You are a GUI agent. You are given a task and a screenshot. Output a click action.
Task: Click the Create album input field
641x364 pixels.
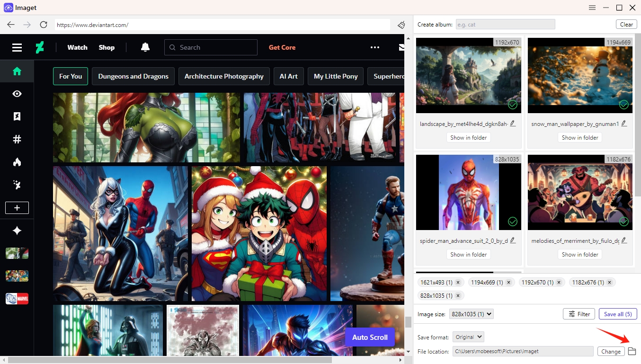[505, 24]
